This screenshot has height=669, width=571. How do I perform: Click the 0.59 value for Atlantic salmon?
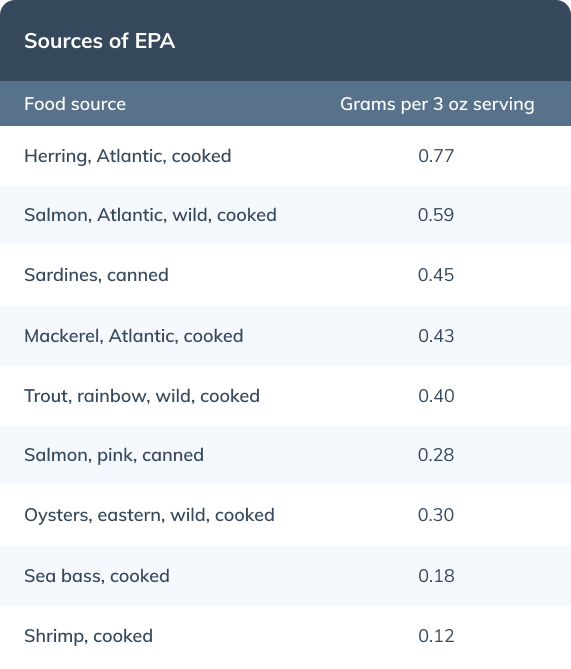(x=436, y=215)
